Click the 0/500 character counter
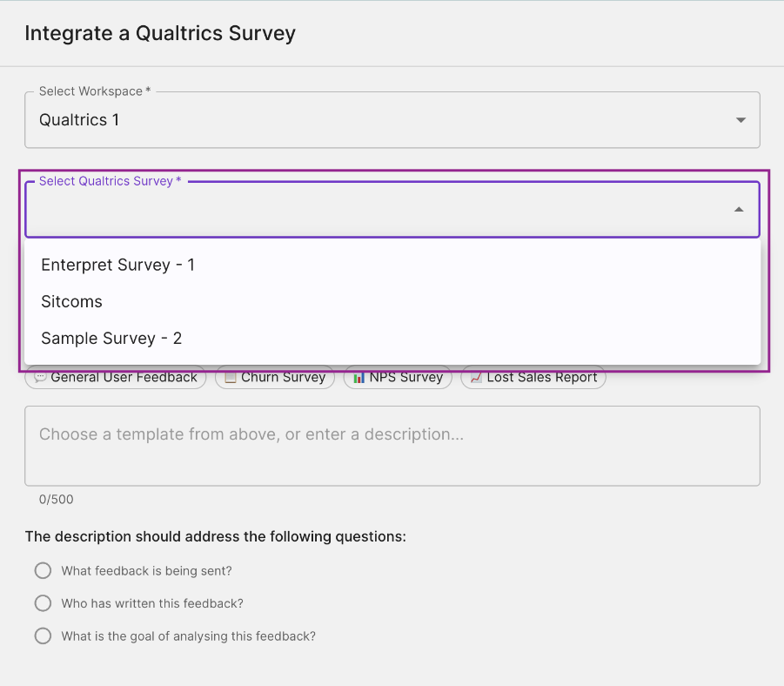The image size is (784, 686). click(56, 500)
